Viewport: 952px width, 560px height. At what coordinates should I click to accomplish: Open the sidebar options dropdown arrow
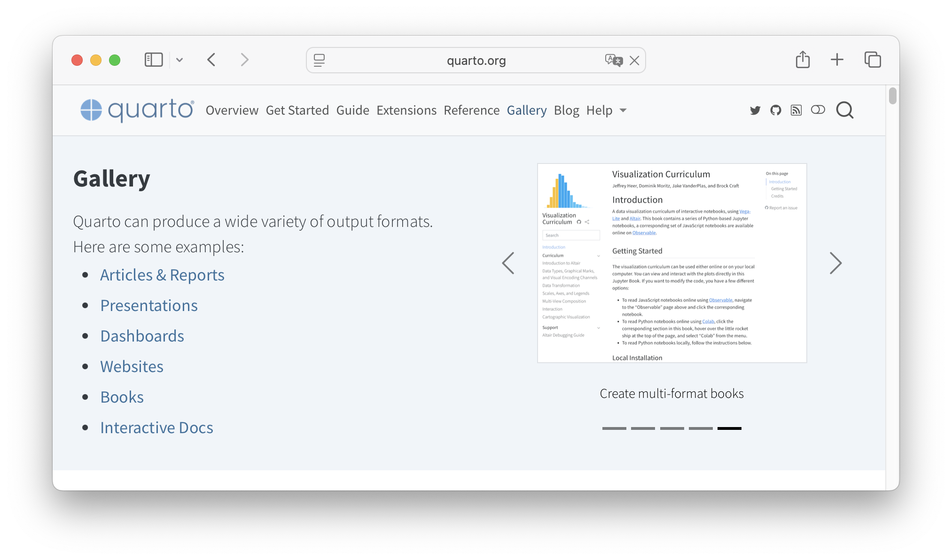pyautogui.click(x=179, y=60)
